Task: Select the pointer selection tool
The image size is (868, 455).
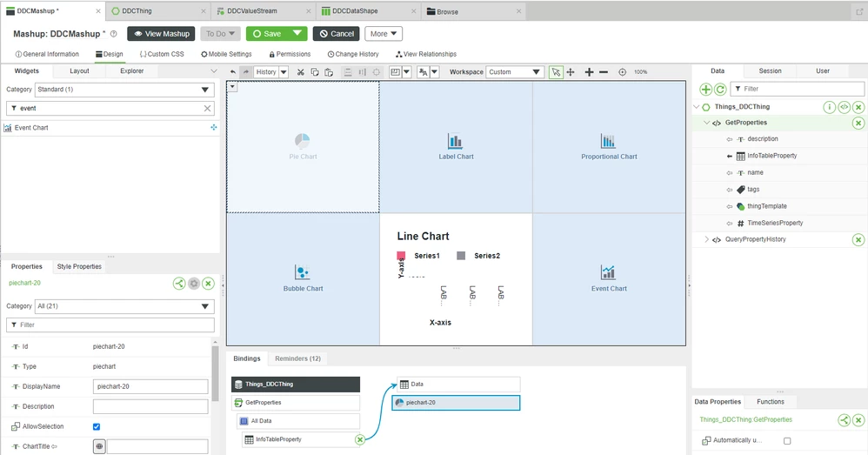Action: [x=556, y=72]
